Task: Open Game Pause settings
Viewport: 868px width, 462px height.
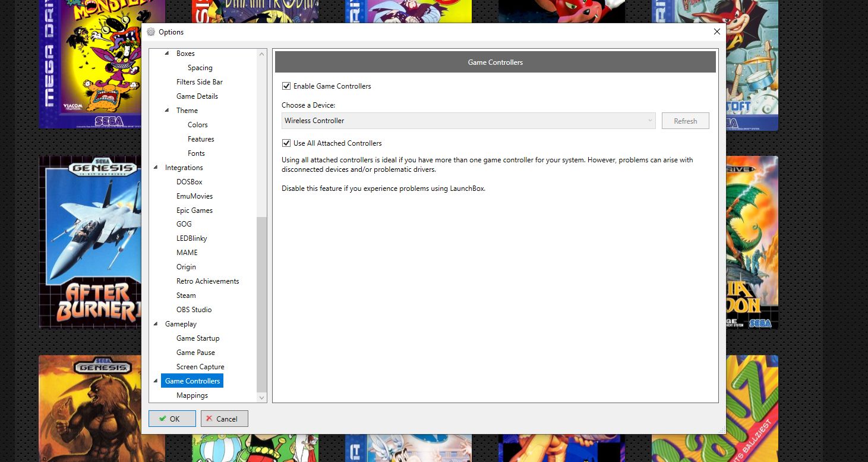Action: pos(195,353)
